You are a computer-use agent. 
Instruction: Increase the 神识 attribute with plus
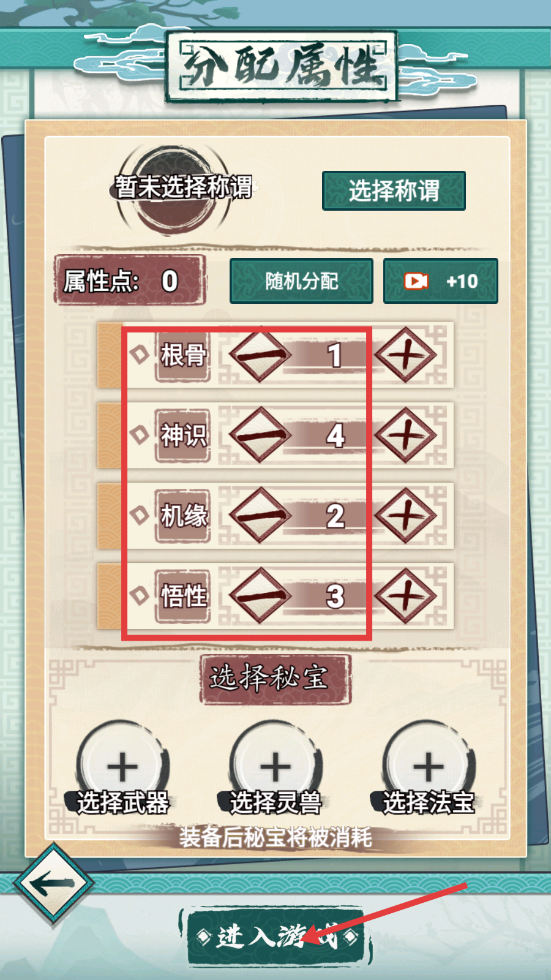(x=405, y=435)
